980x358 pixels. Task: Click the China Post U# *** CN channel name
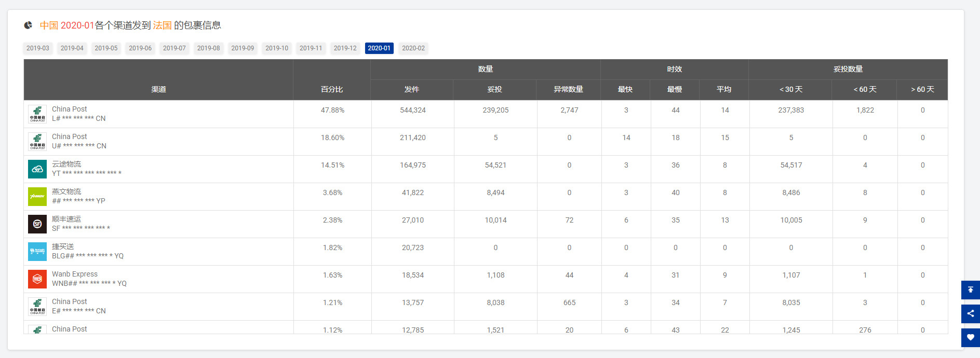click(x=79, y=141)
